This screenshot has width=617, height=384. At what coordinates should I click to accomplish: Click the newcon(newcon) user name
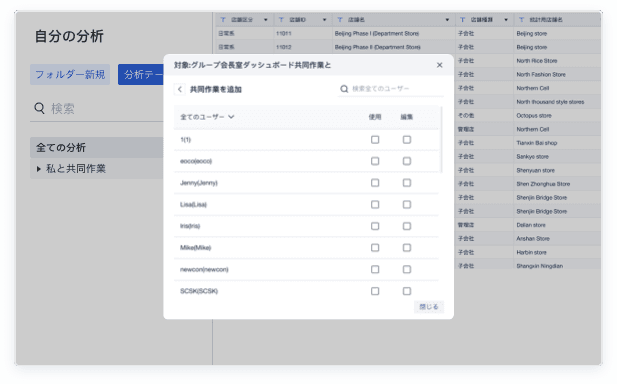pos(204,270)
